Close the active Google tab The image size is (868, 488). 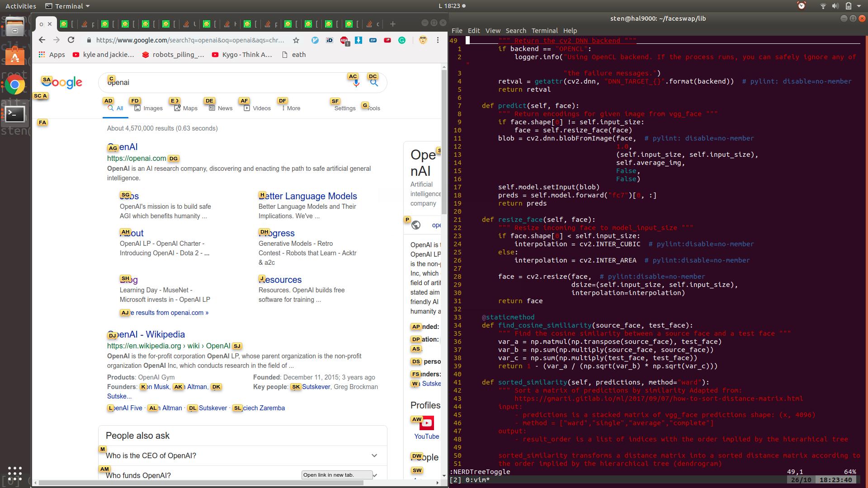coord(50,24)
